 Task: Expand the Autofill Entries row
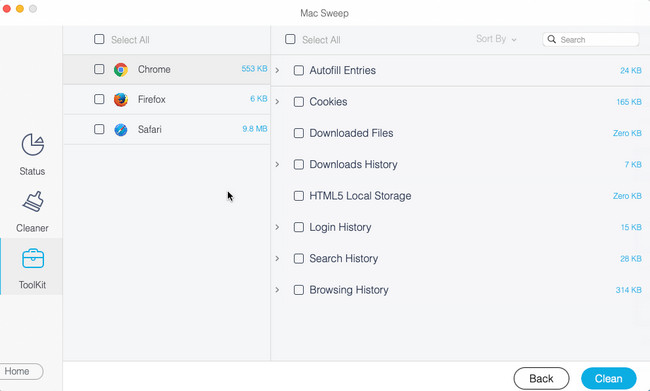(277, 70)
